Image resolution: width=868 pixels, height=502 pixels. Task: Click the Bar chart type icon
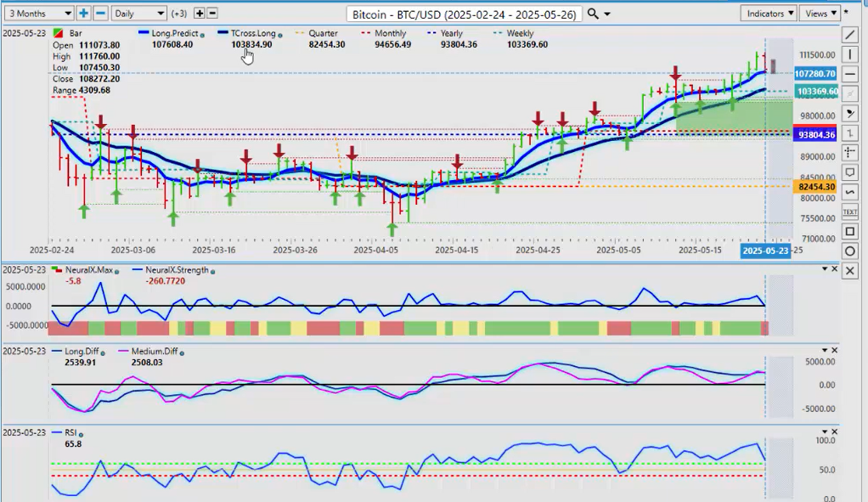(58, 33)
